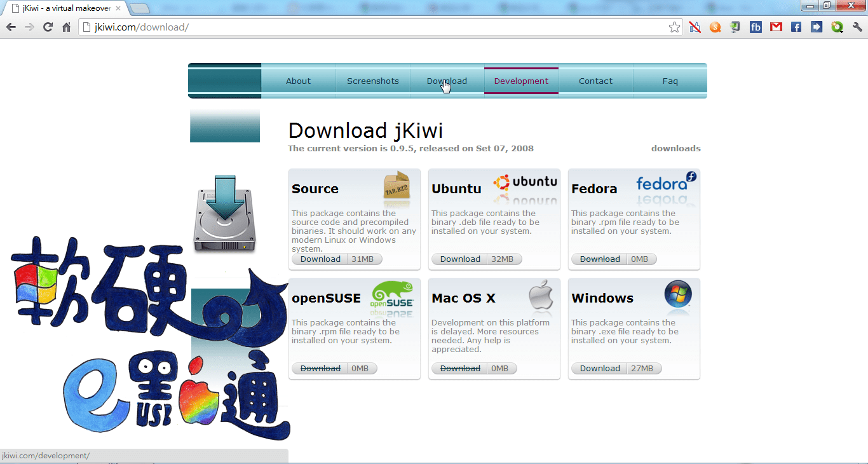Open the Screenshots page
This screenshot has height=464, width=868.
coord(373,81)
